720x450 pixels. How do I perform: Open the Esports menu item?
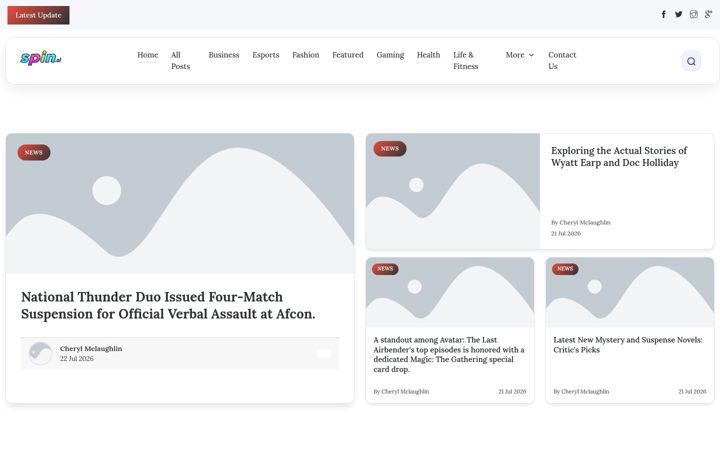(265, 55)
